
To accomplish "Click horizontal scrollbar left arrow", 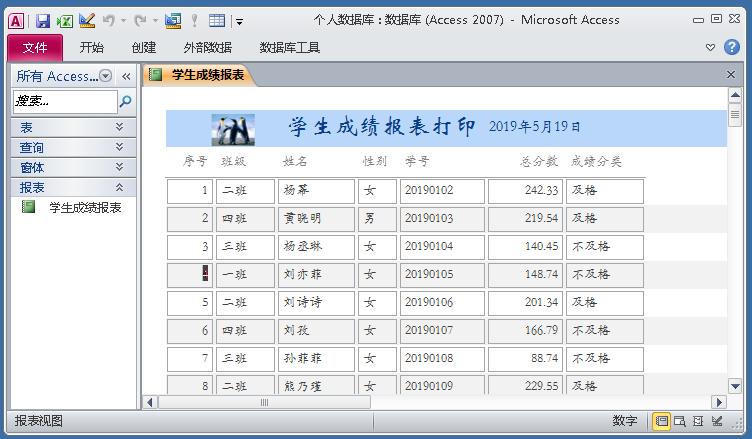I will point(150,402).
